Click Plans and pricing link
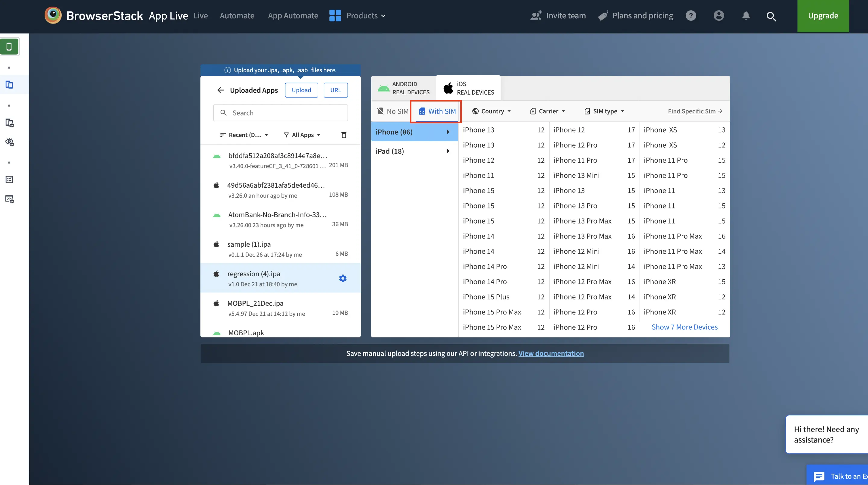Viewport: 868px width, 485px height. 642,15
